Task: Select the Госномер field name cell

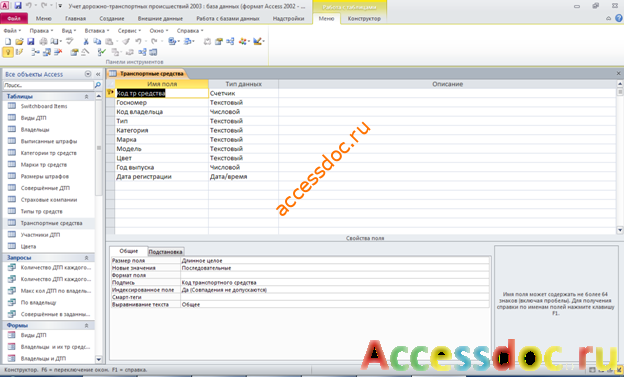Action: 162,102
